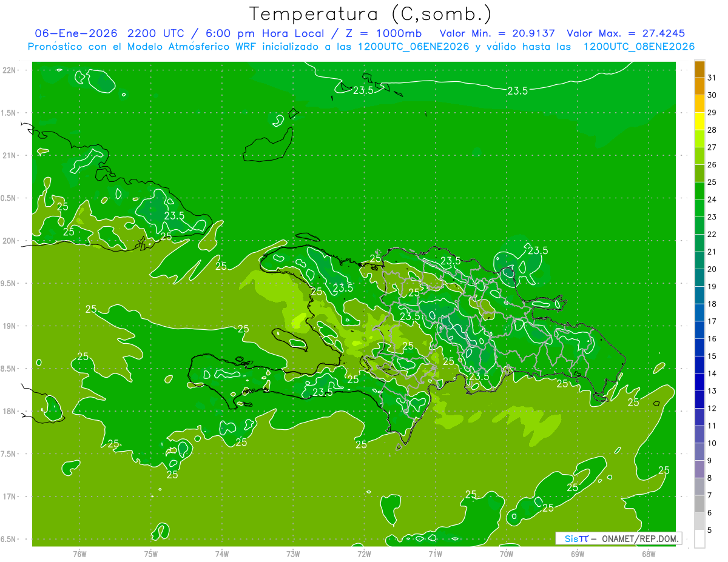Click the SisTT logo text in credit box
Screen dimensions: 728x562
pyautogui.click(x=576, y=538)
